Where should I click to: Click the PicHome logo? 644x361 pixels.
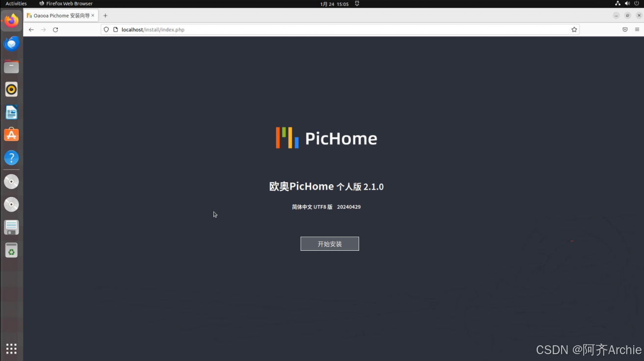[326, 138]
